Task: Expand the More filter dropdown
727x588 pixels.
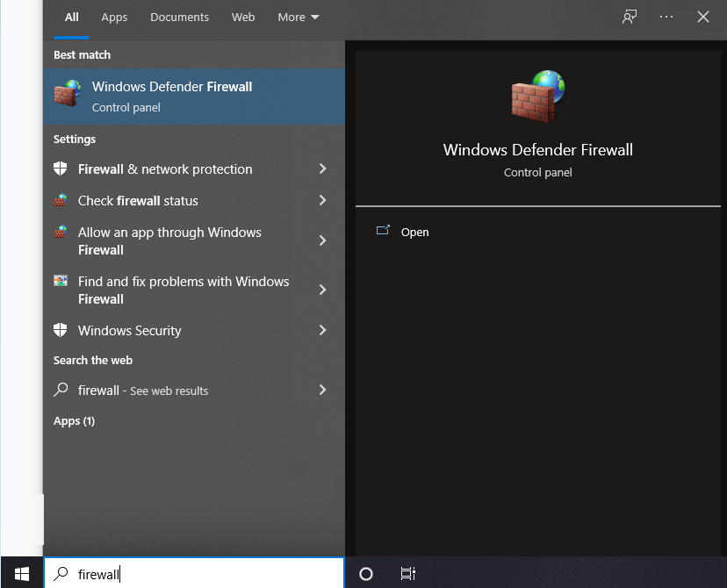Action: point(298,16)
